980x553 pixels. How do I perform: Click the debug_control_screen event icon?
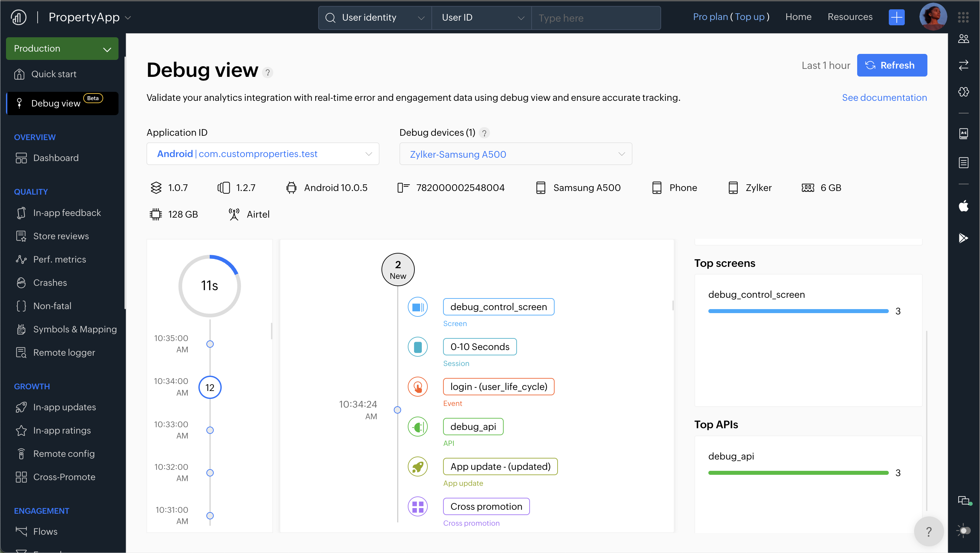(x=418, y=307)
